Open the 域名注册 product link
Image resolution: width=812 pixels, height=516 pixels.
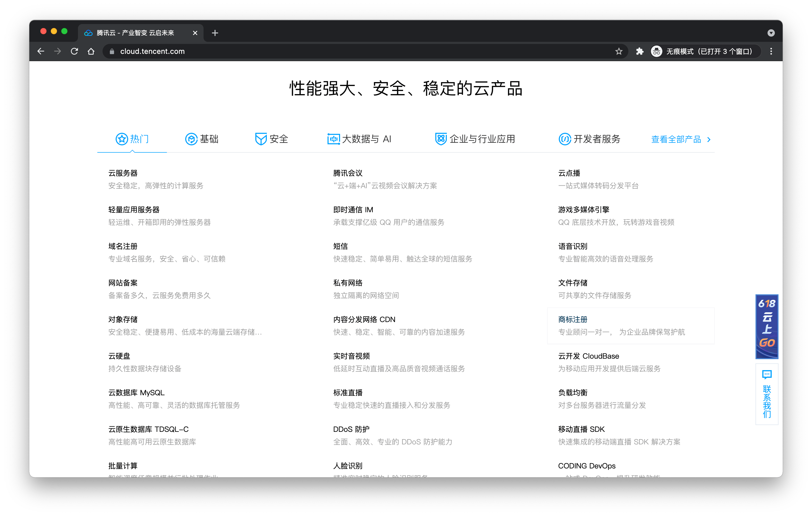tap(123, 246)
